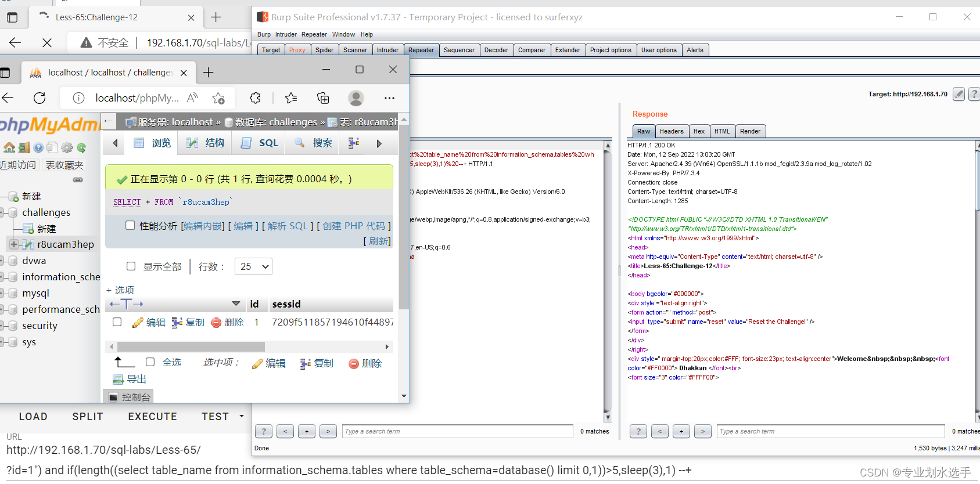
Task: Open phpMyAdmin documentation help icon
Action: (38, 147)
